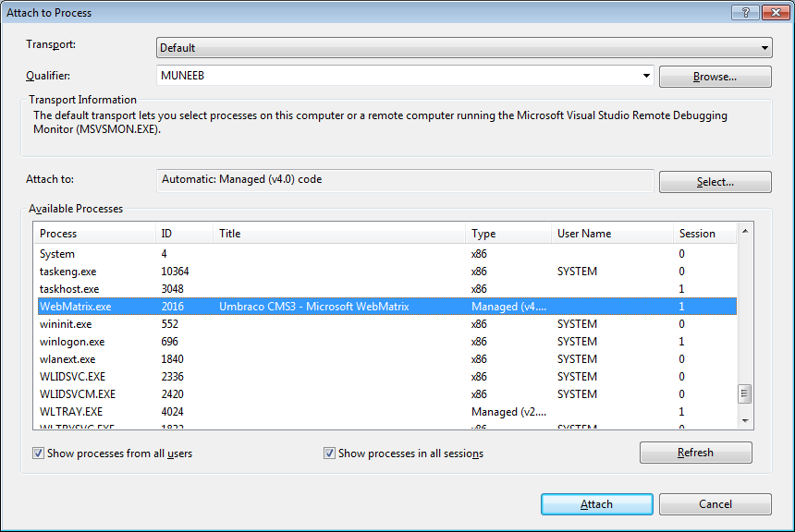Select the WLTRAY.EXE process
Viewport: 795px width, 532px height.
pos(386,411)
